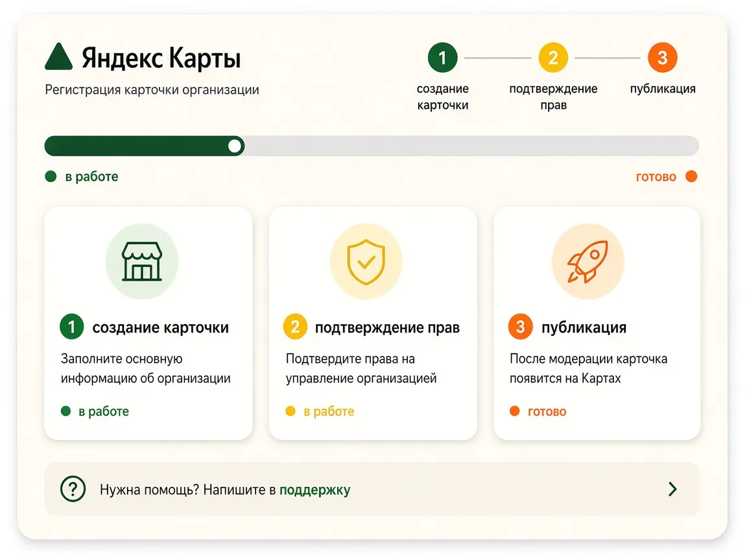This screenshot has height=560, width=747.
Task: Click 'Заполните основную информацию об организации' text
Action: point(146,369)
